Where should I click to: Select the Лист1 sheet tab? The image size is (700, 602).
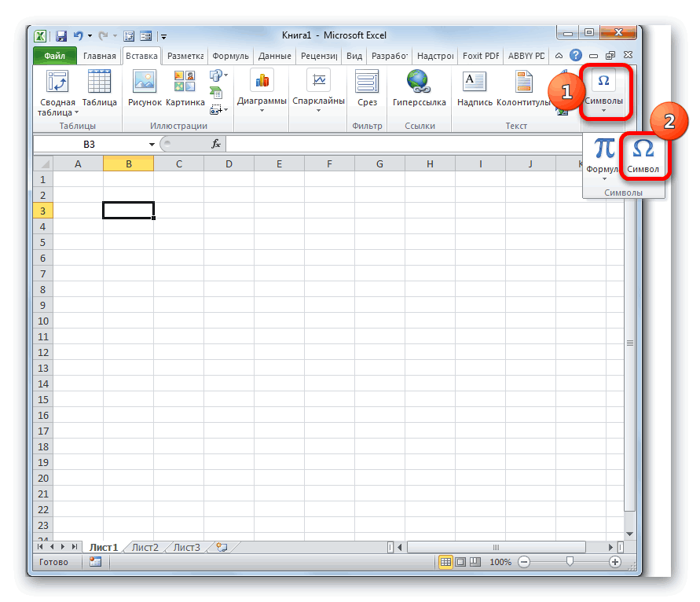click(103, 547)
